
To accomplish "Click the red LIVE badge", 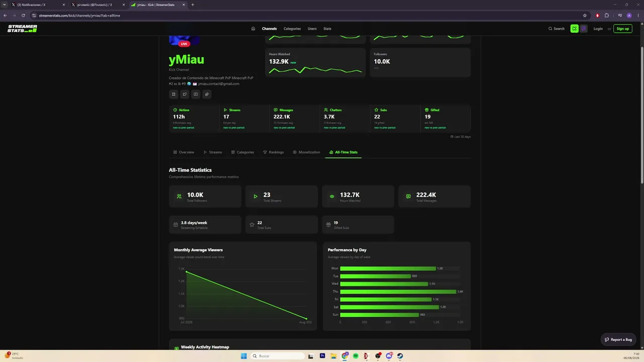I will [x=184, y=44].
